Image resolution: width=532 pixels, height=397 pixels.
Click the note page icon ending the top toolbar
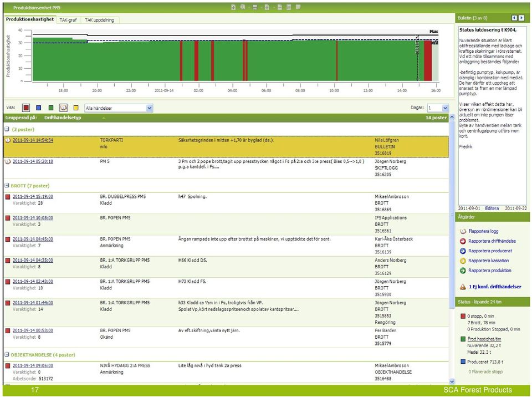pos(298,7)
